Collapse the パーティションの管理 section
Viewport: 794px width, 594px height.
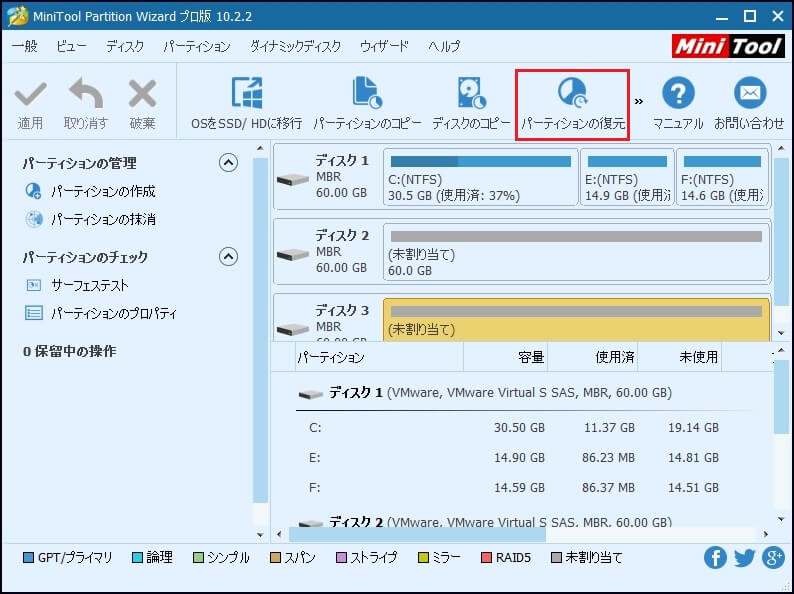228,163
